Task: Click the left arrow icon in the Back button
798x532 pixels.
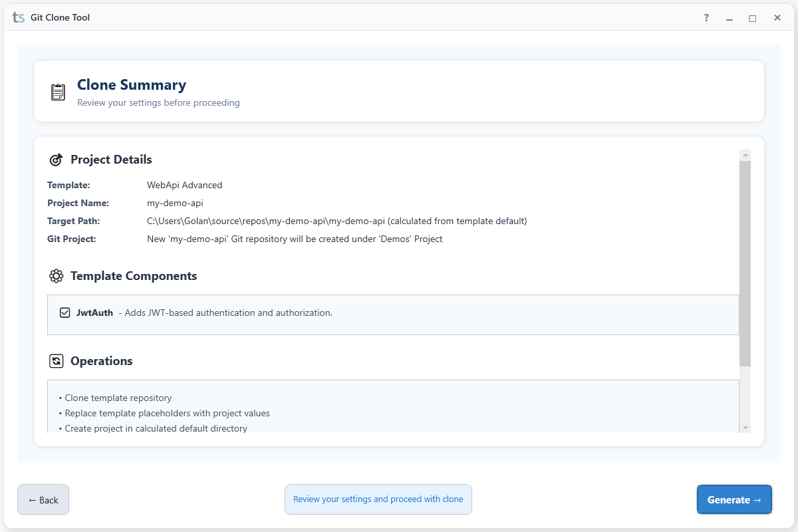Action: coord(32,499)
